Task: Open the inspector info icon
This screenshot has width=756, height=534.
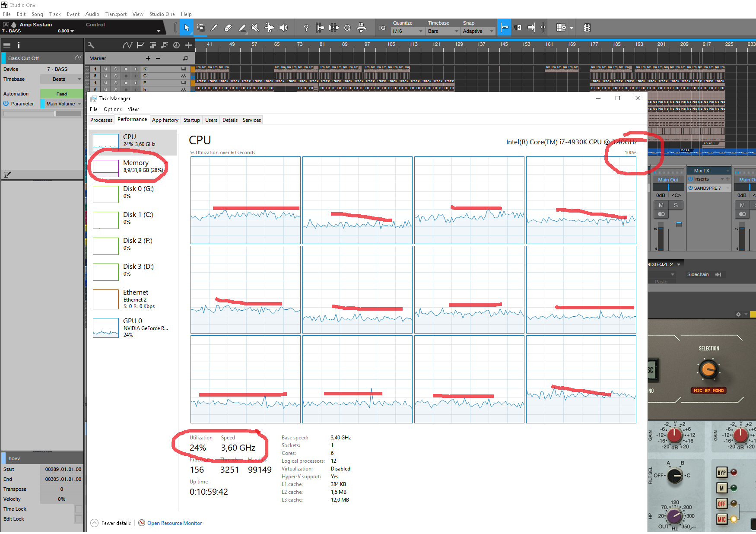Action: pyautogui.click(x=19, y=45)
